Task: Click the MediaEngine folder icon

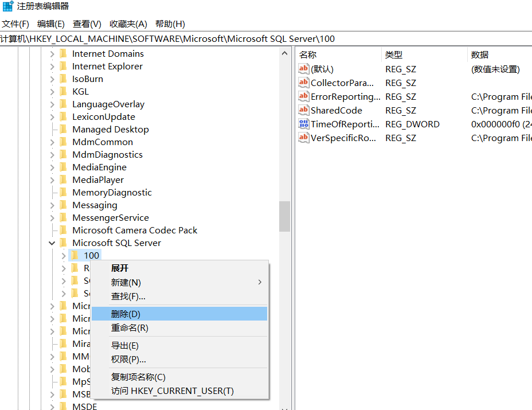Action: click(63, 167)
